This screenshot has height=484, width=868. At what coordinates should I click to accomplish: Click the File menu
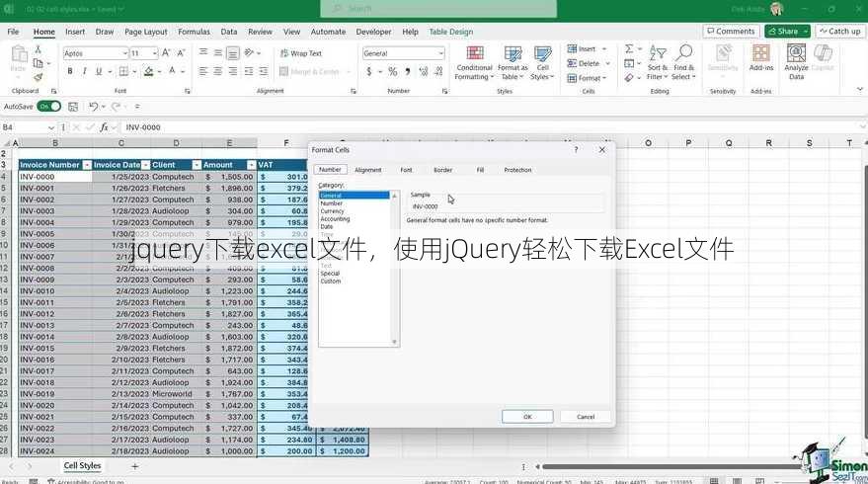point(13,32)
